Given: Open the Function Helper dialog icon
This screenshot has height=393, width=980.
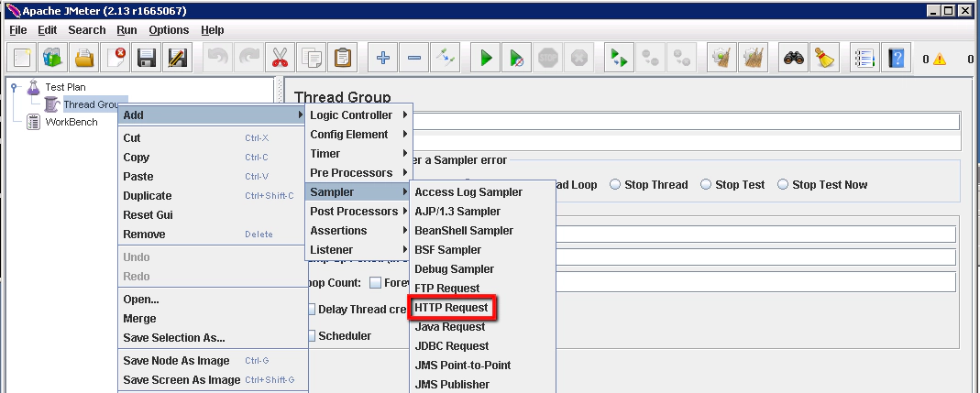Looking at the screenshot, I should tap(865, 58).
